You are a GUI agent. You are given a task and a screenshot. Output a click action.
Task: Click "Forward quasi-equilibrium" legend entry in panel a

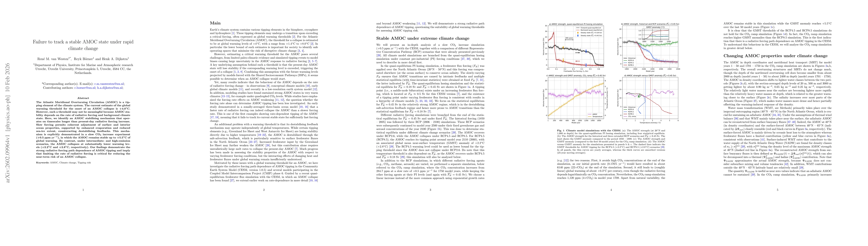coord(589,28)
